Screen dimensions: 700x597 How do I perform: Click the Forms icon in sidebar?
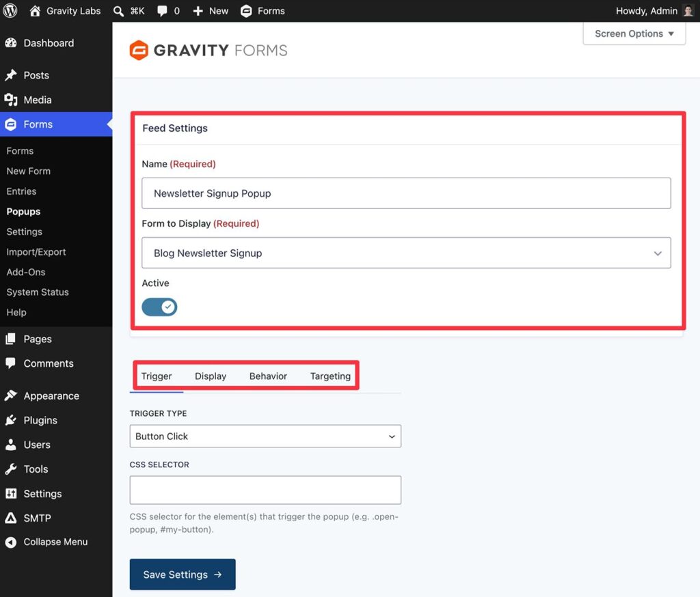point(11,124)
